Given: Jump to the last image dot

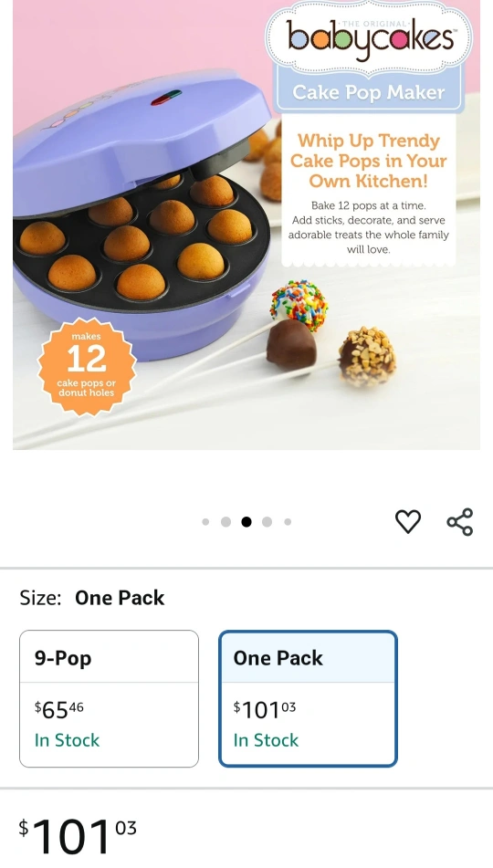Looking at the screenshot, I should [288, 521].
